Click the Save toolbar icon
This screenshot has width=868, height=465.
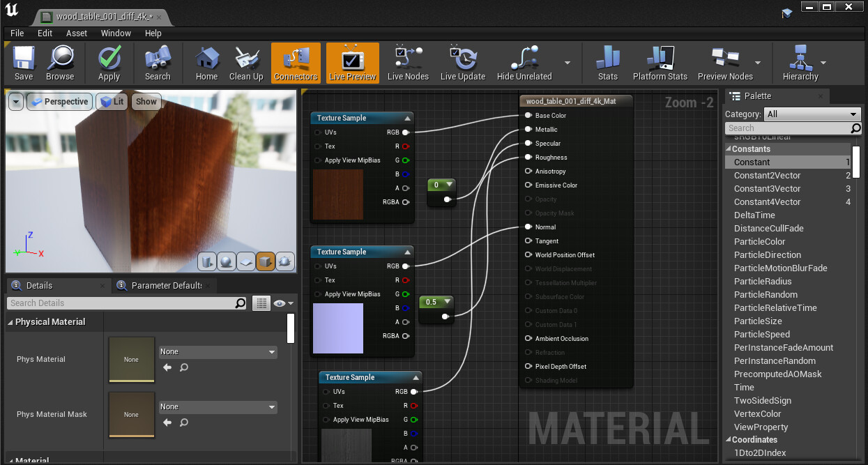[x=24, y=63]
